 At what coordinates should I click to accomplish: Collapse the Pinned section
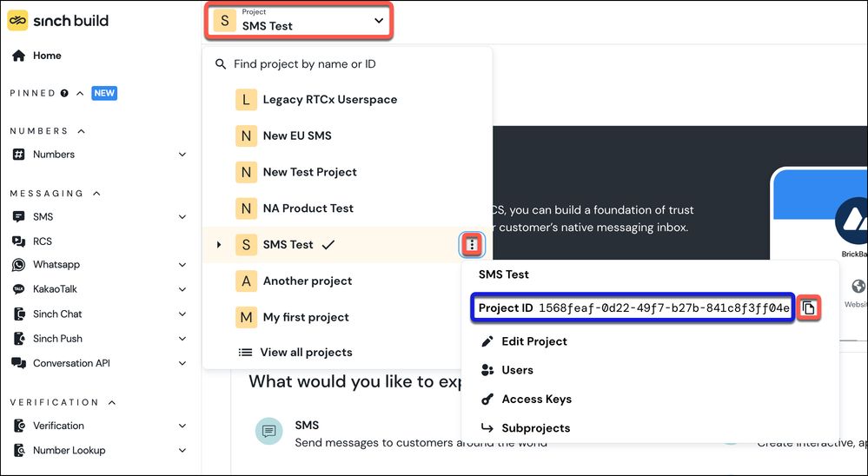[80, 93]
